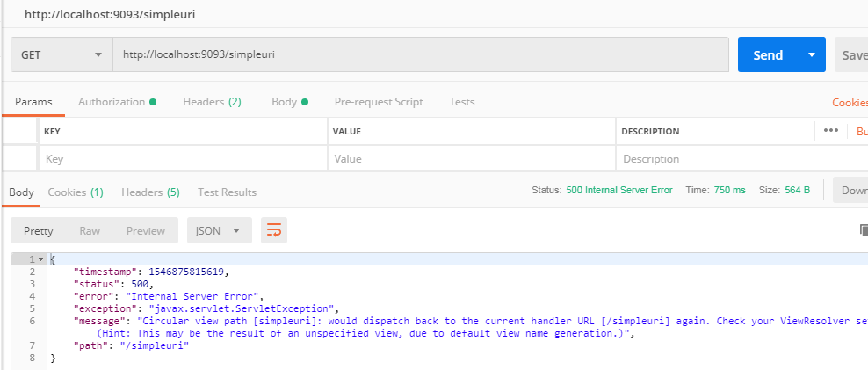Screen dimensions: 868x370
Task: Click the three-dots column options icon
Action: (x=830, y=131)
